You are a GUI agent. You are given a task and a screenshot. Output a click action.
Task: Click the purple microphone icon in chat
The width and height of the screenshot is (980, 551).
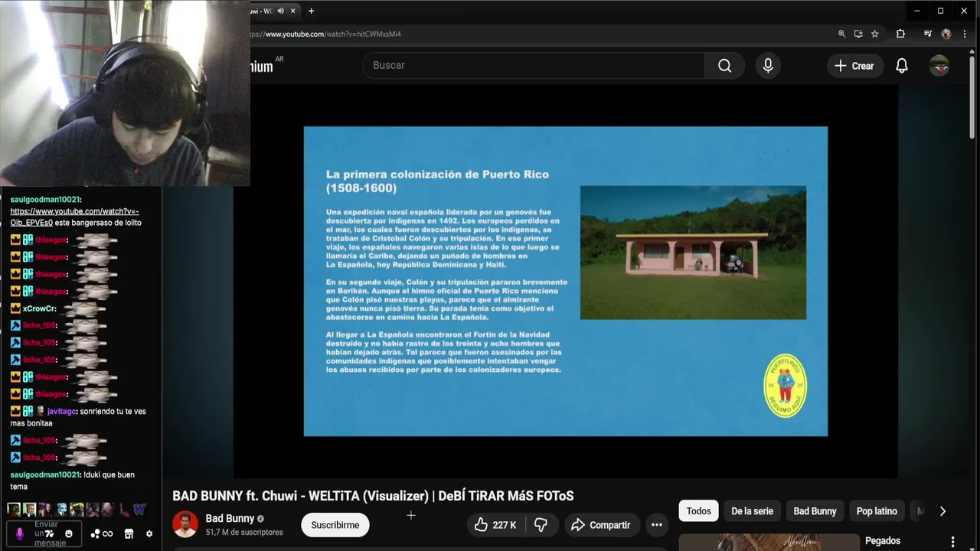coord(20,533)
